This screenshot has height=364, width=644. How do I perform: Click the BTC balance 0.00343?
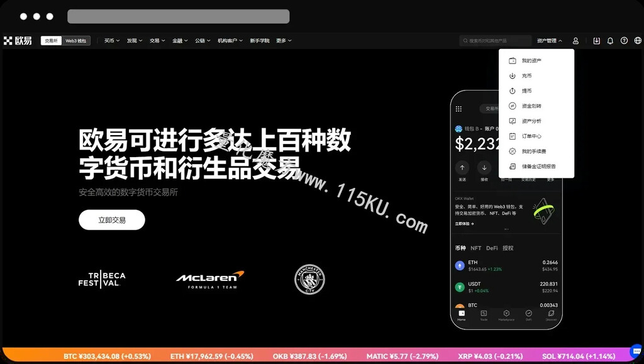tap(548, 306)
